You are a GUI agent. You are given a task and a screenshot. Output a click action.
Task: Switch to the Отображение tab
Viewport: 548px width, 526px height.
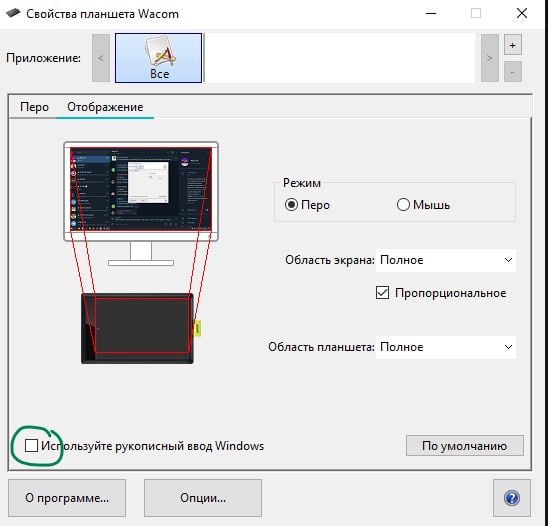(x=105, y=107)
